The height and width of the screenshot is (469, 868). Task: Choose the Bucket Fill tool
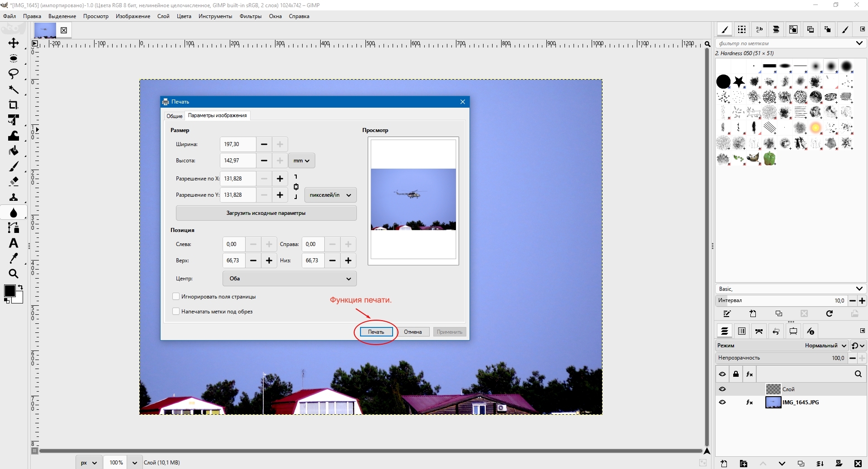click(14, 151)
